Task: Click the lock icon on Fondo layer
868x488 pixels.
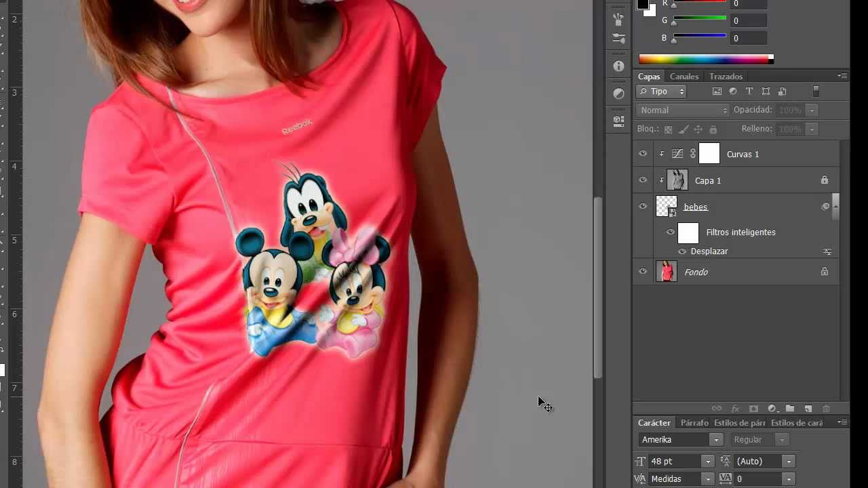Action: pyautogui.click(x=825, y=272)
